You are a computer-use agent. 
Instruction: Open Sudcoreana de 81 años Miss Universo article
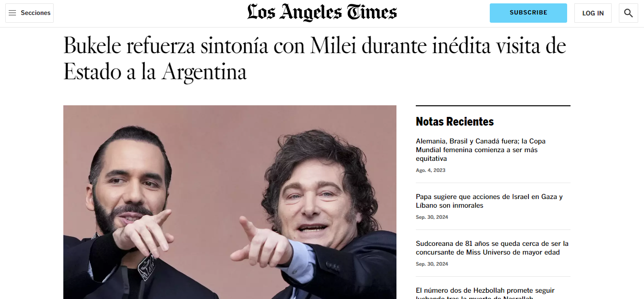(x=492, y=248)
